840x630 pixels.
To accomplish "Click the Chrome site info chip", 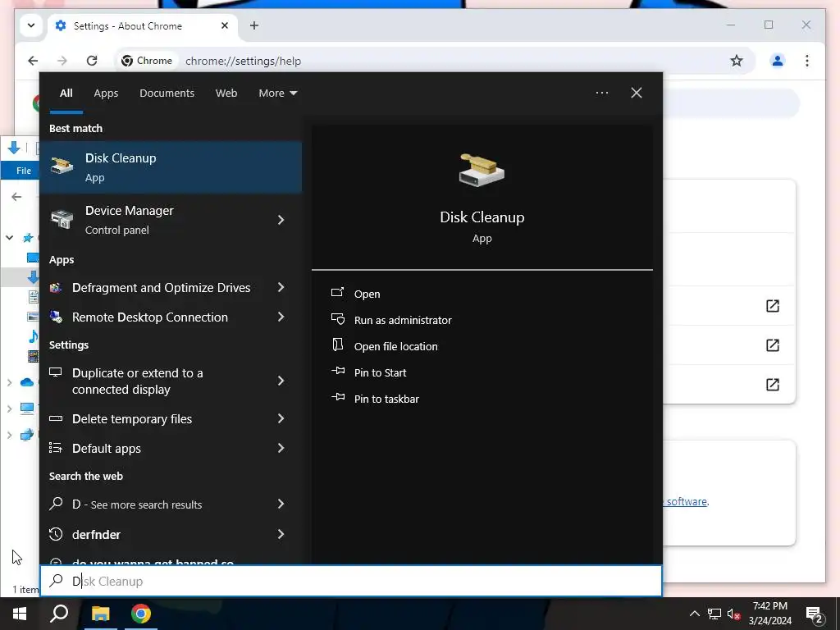I will [x=147, y=61].
